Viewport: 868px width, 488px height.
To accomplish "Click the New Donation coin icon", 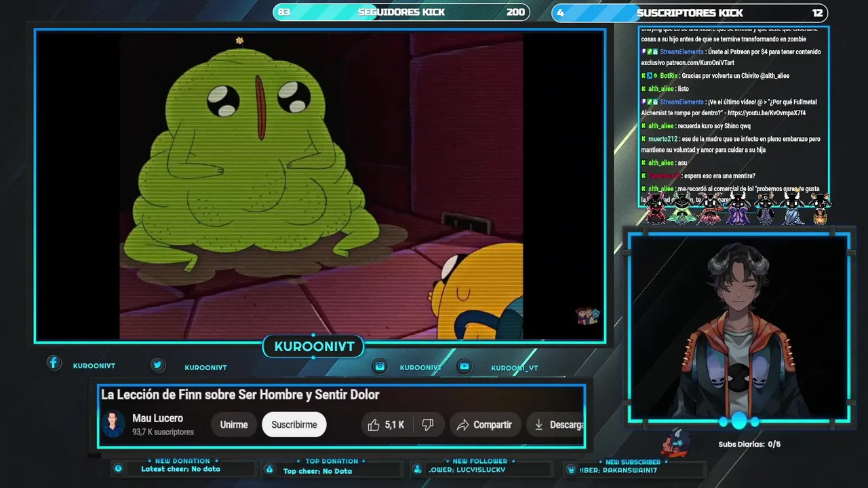I will tap(118, 468).
